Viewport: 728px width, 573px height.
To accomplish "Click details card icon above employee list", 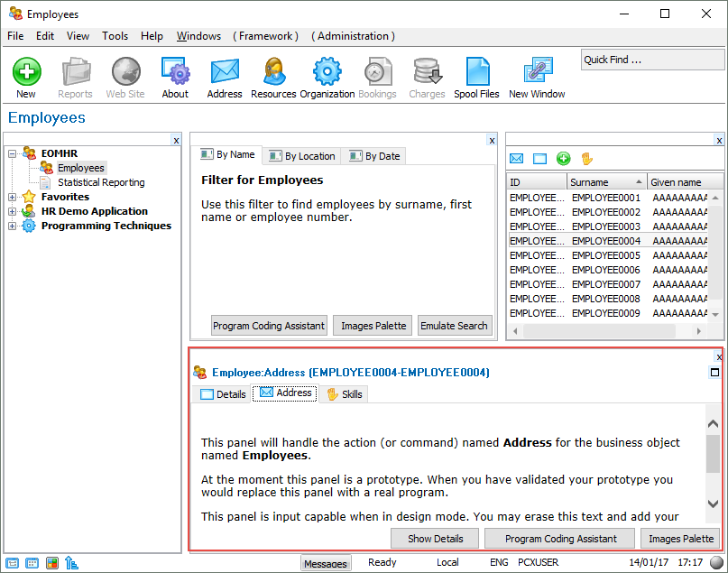I will pyautogui.click(x=539, y=159).
